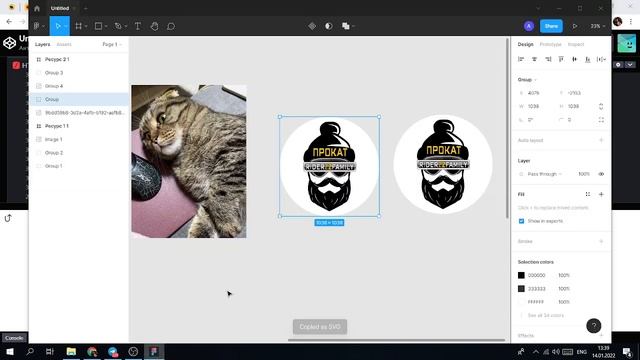Open Pass through blend mode dropdown
The image size is (640, 360).
click(544, 174)
